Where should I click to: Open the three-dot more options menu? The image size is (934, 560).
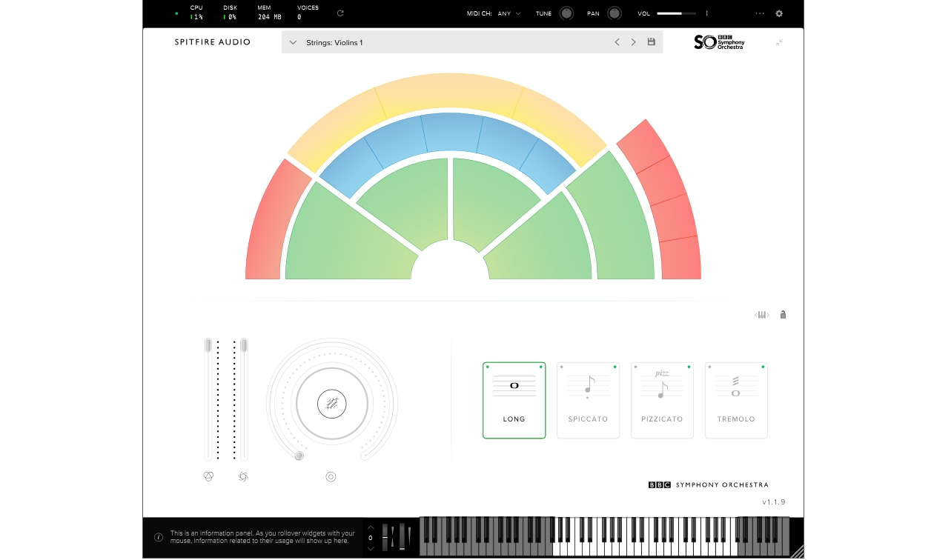coord(760,13)
